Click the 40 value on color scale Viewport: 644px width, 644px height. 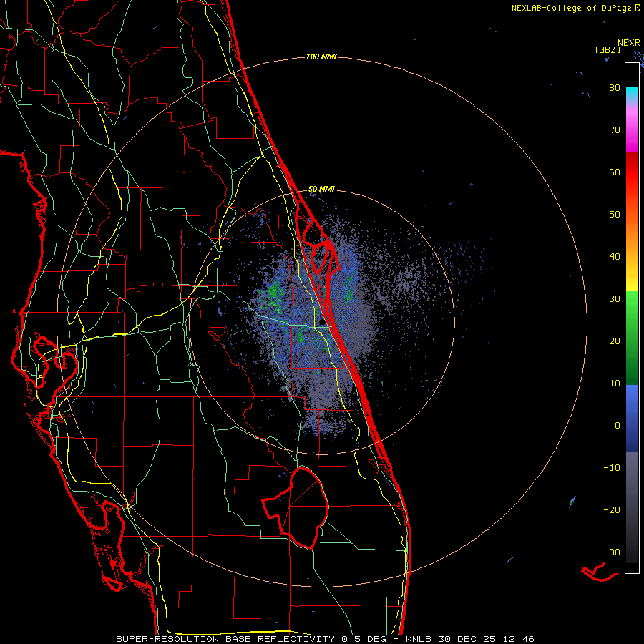[615, 257]
